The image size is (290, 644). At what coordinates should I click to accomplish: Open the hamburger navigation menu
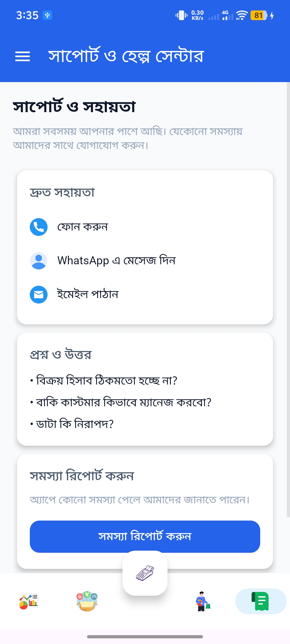[x=23, y=56]
